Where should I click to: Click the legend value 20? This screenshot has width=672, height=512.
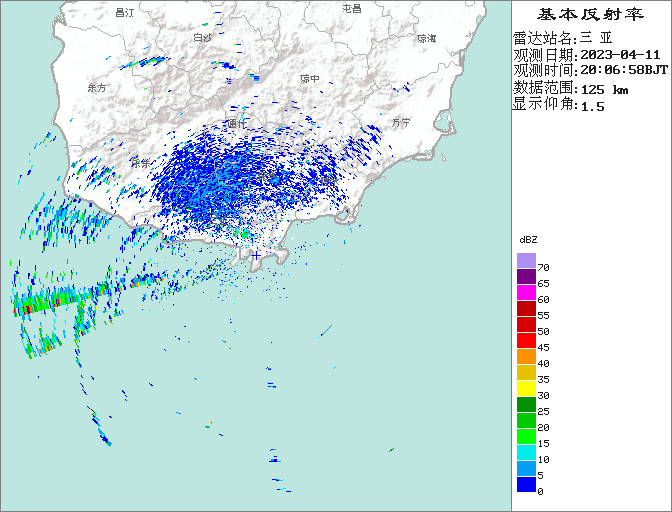pyautogui.click(x=543, y=428)
